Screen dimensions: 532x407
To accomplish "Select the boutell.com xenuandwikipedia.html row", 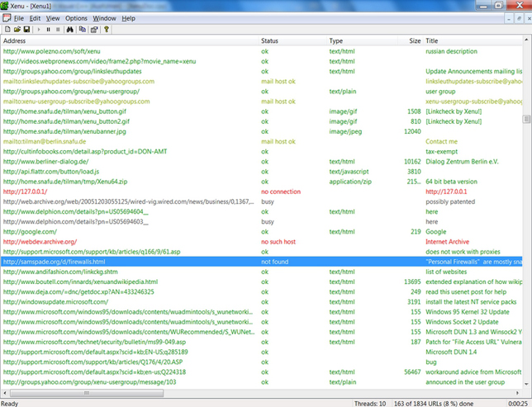I will click(x=261, y=282).
